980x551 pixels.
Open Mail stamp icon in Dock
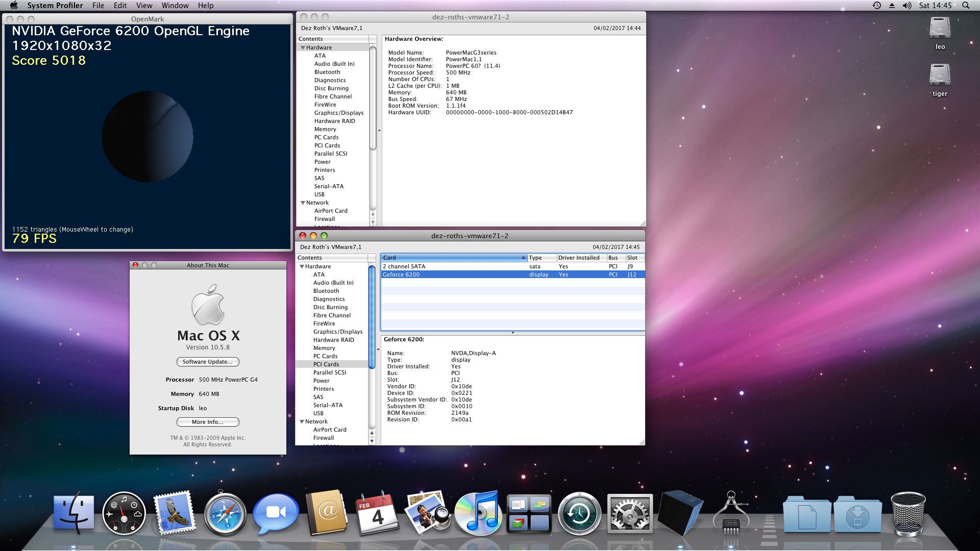[x=175, y=513]
